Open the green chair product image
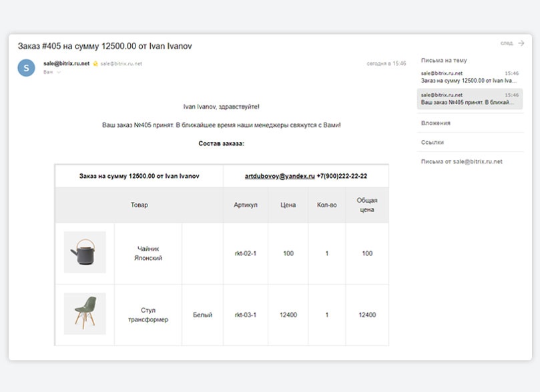Viewport: 540px width, 392px height. click(x=85, y=313)
